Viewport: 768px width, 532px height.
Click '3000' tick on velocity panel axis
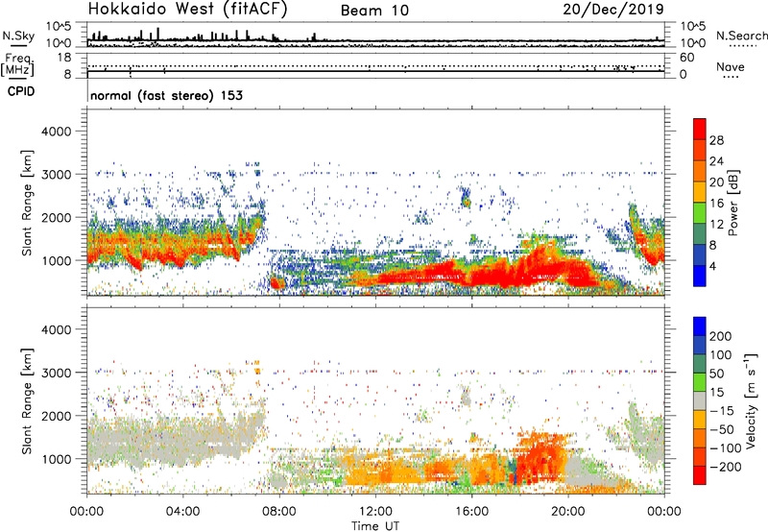(x=57, y=373)
